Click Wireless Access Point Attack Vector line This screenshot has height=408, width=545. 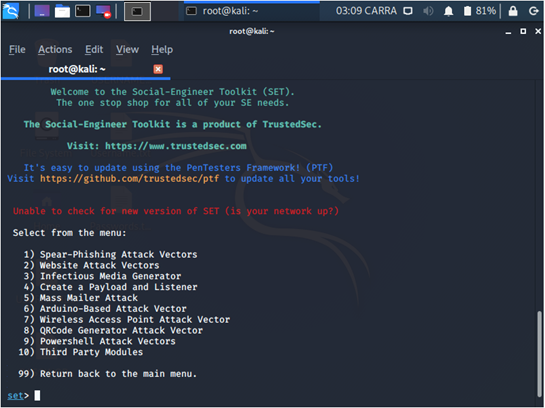click(x=127, y=319)
